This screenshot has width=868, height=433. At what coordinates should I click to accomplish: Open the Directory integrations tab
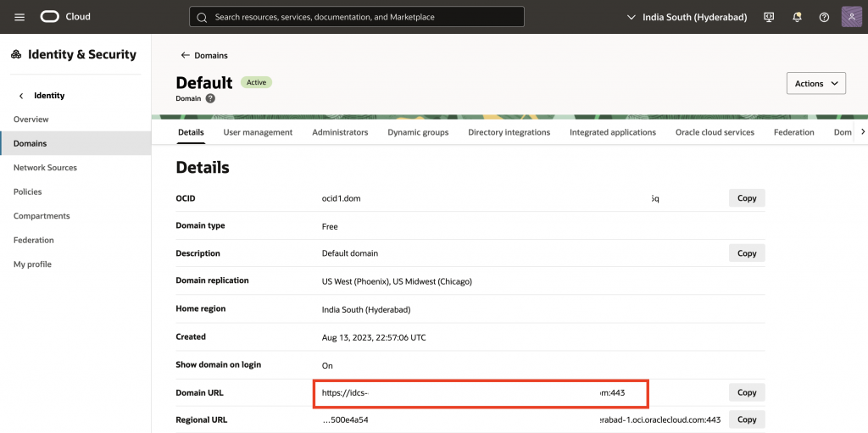(x=509, y=132)
